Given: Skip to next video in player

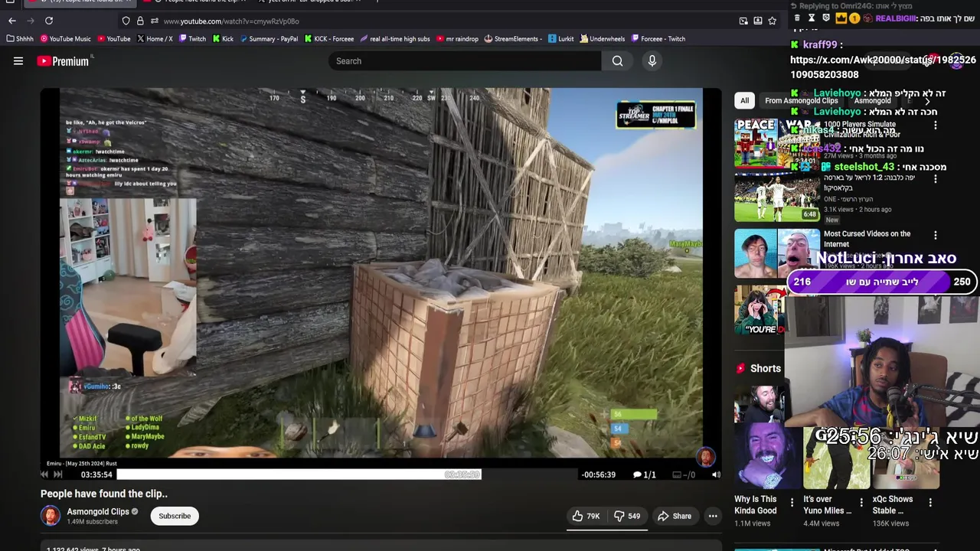Looking at the screenshot, I should pos(57,474).
